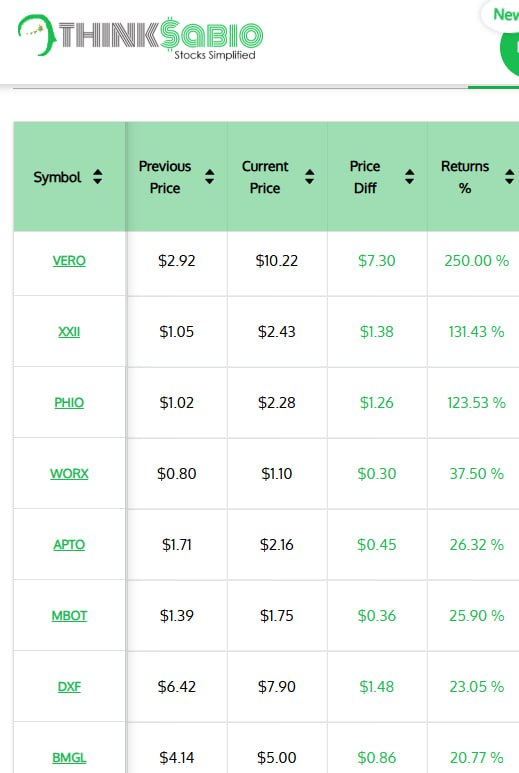Sort by Current Price arrows
Screen dimensions: 519x773
pyautogui.click(x=310, y=176)
